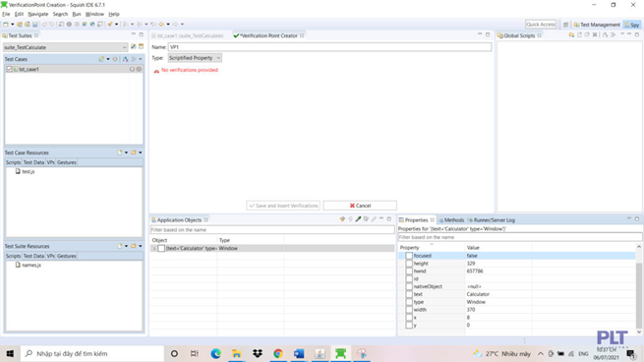
Task: Select test.js in Test Case Resources
Action: click(x=25, y=171)
